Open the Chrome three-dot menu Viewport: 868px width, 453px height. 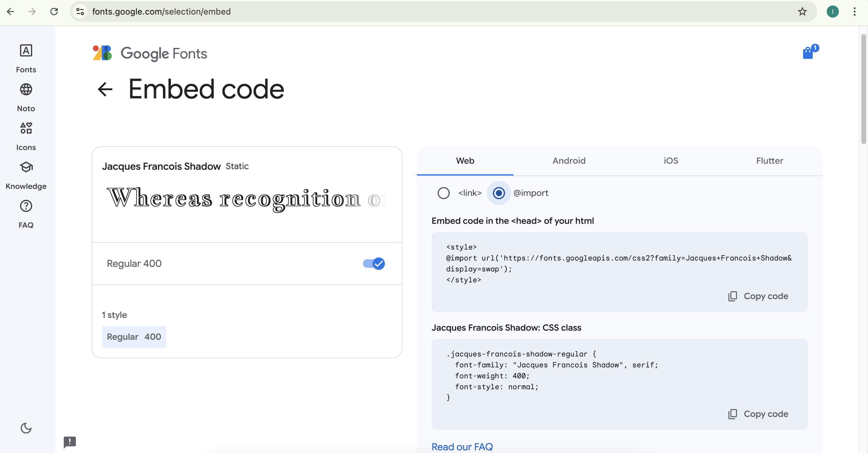[x=854, y=12]
